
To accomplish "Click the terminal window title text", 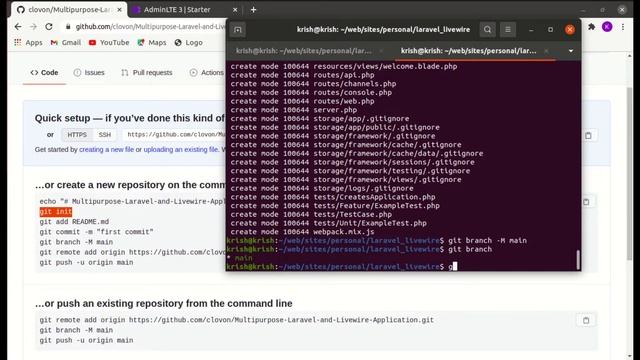I will click(x=383, y=30).
